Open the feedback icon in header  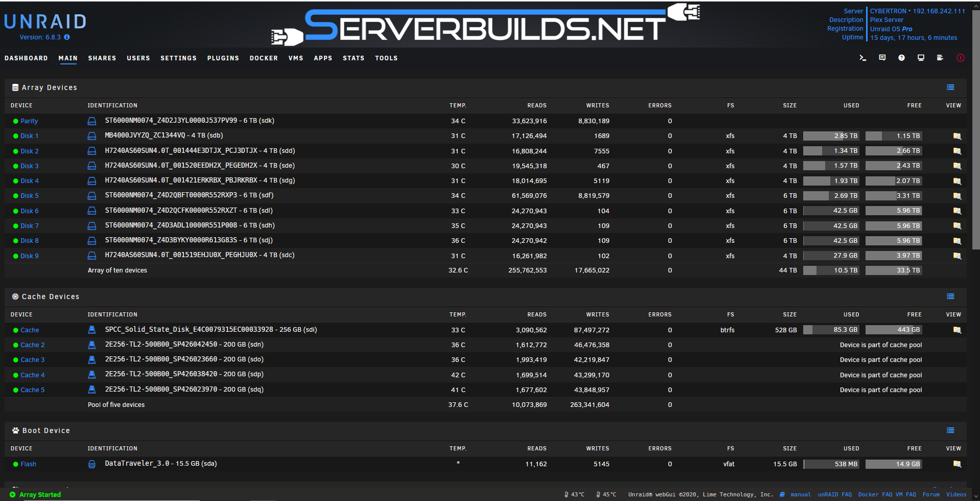pyautogui.click(x=882, y=58)
